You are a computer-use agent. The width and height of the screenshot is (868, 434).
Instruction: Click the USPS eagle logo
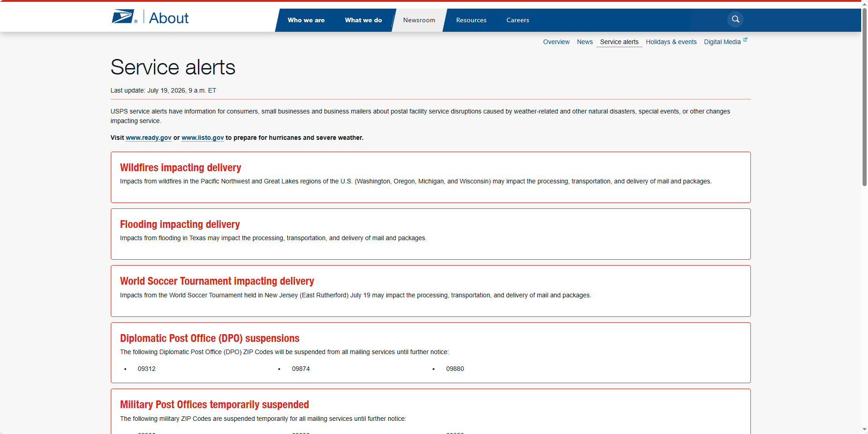pos(124,17)
